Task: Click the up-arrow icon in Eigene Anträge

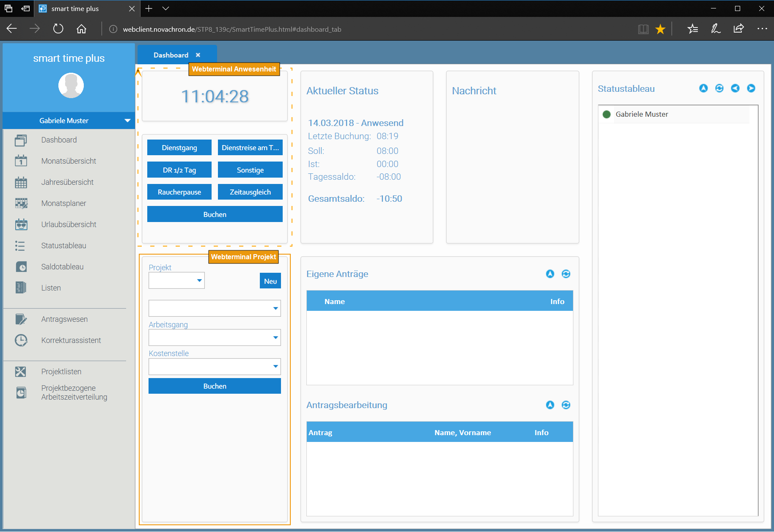Action: point(550,274)
